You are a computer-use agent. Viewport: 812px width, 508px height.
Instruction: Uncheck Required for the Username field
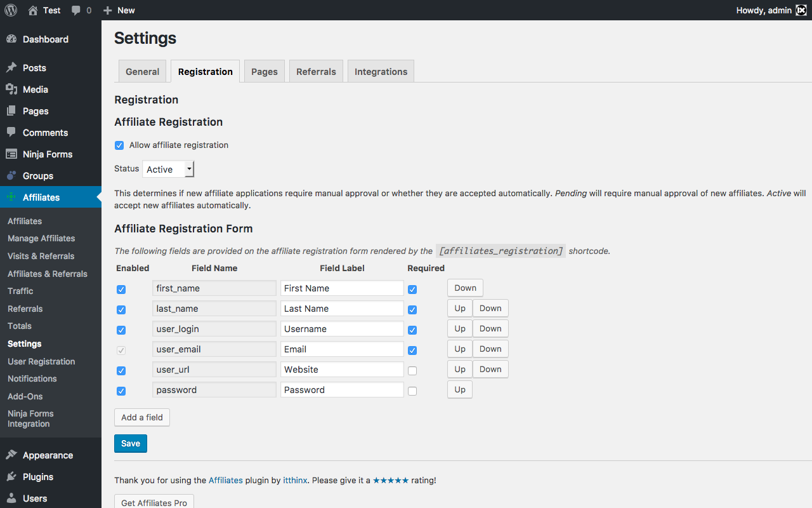[412, 330]
